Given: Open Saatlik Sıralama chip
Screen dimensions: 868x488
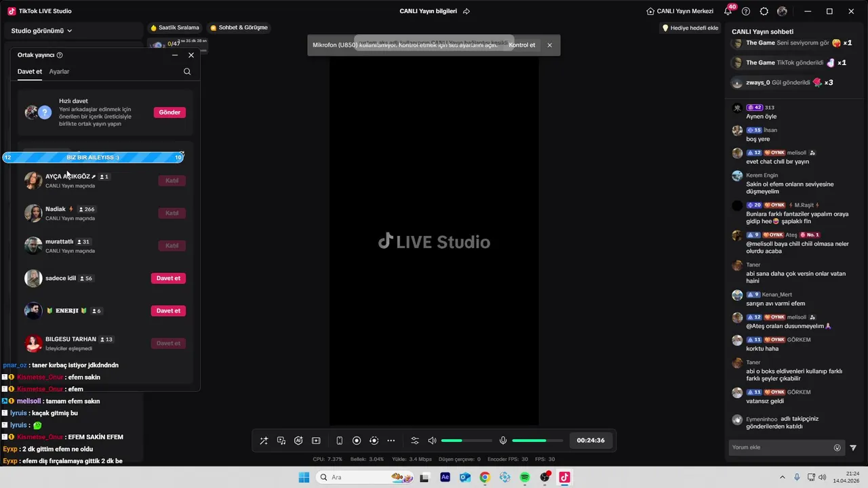Looking at the screenshot, I should coord(175,28).
